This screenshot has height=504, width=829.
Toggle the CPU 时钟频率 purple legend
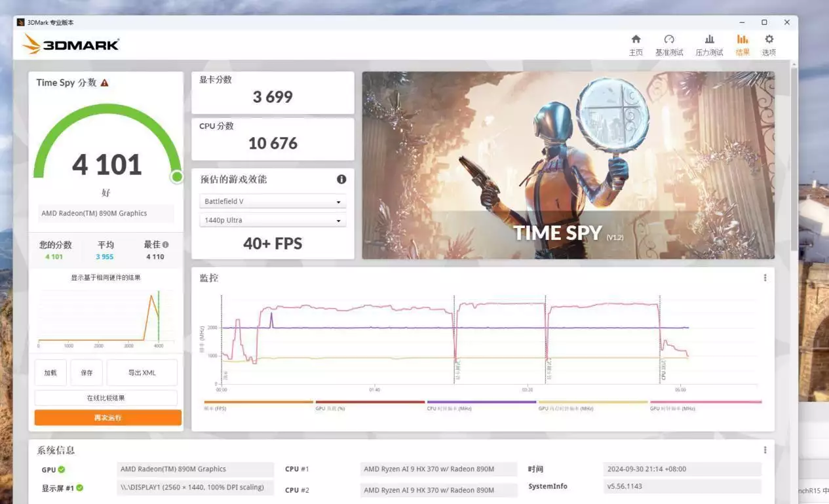coord(482,405)
